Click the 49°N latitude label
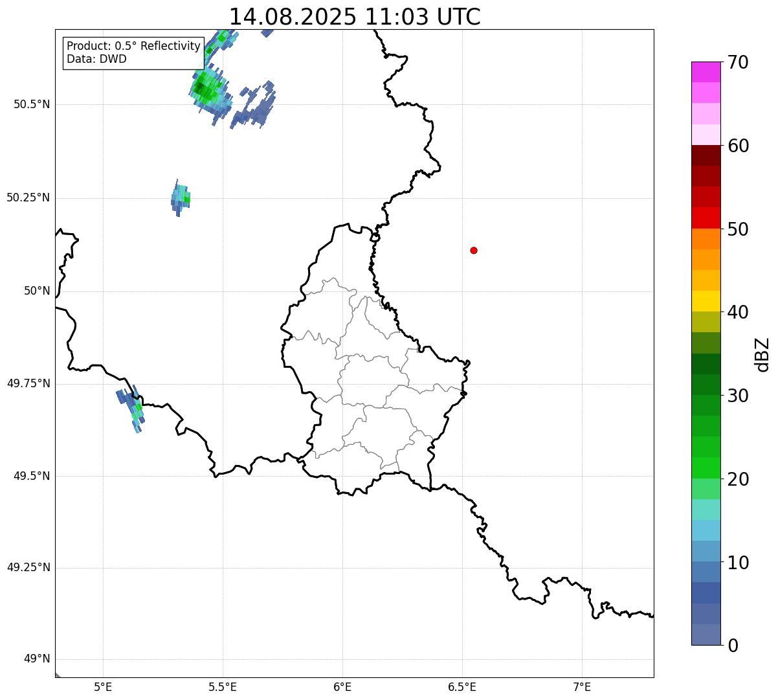 coord(37,659)
